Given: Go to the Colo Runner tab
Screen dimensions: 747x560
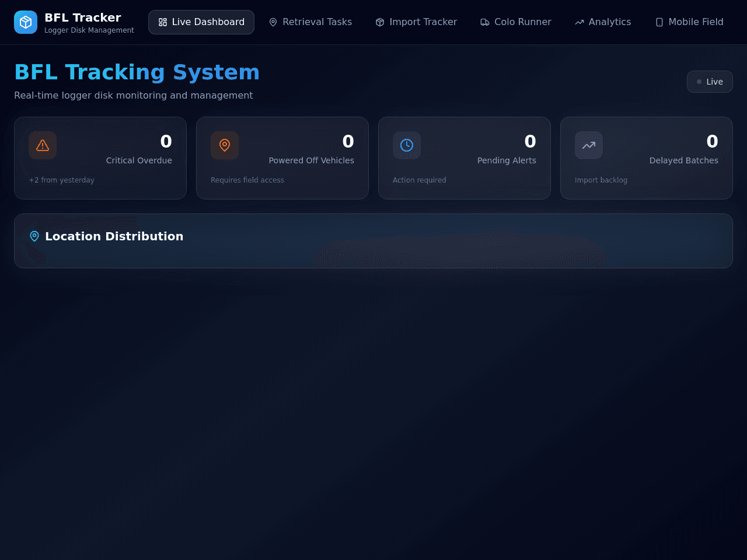Looking at the screenshot, I should tap(516, 22).
